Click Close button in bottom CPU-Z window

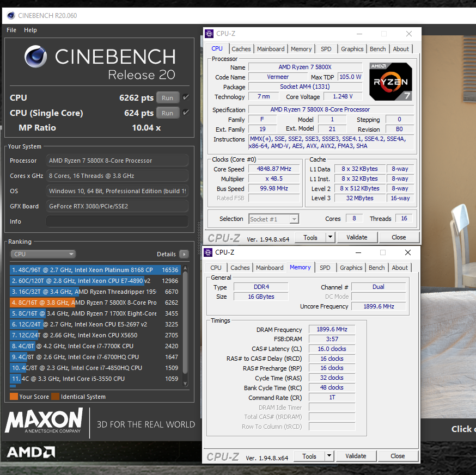coord(398,456)
